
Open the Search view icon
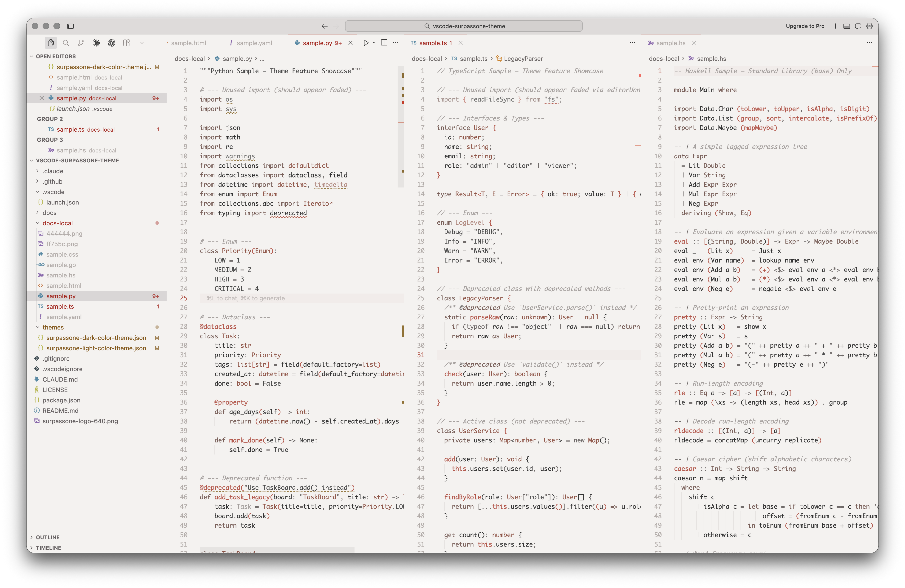(x=66, y=43)
